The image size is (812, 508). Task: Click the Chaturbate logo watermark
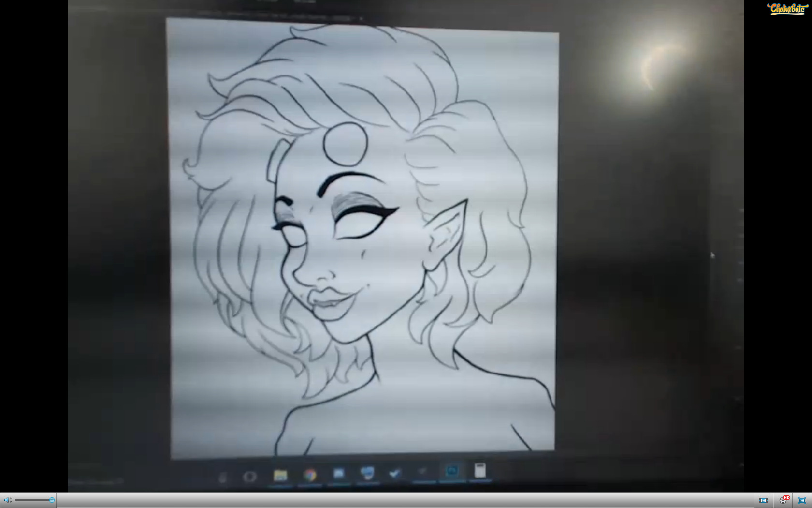click(x=787, y=9)
